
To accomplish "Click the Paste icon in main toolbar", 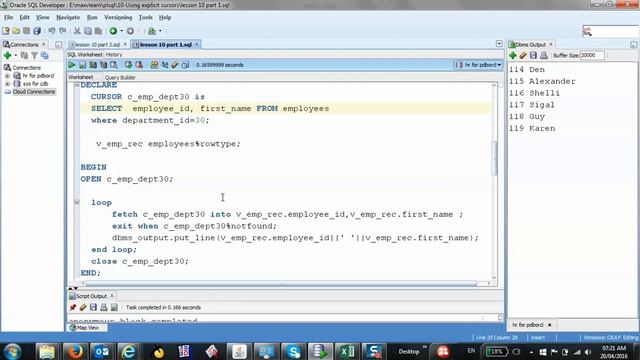I will point(98,31).
